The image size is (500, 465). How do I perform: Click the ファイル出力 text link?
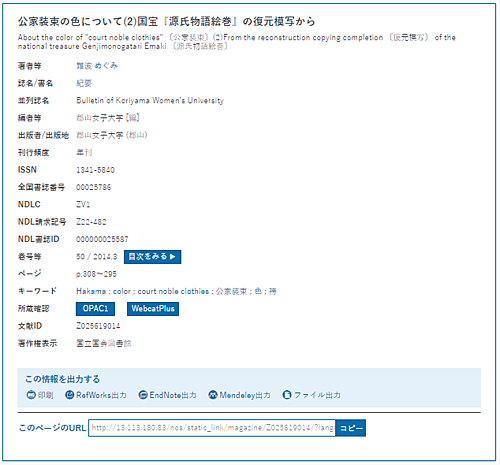pyautogui.click(x=317, y=395)
